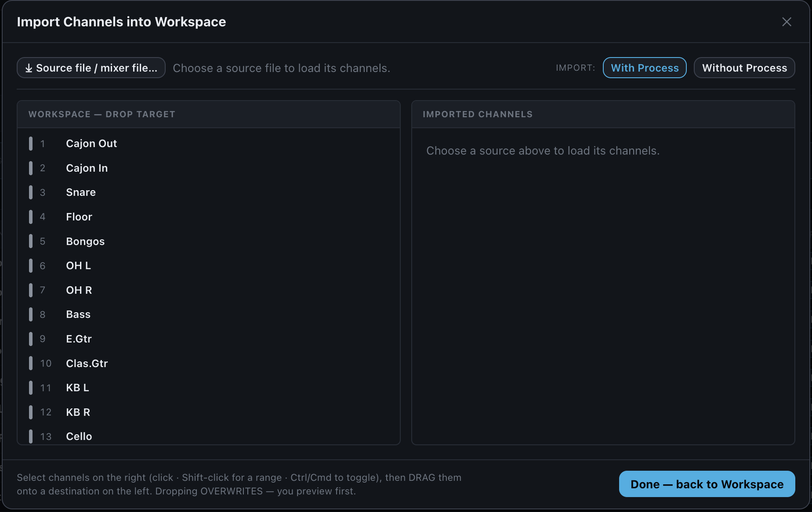This screenshot has height=512, width=812.
Task: Select the Cello channel row
Action: click(x=209, y=436)
